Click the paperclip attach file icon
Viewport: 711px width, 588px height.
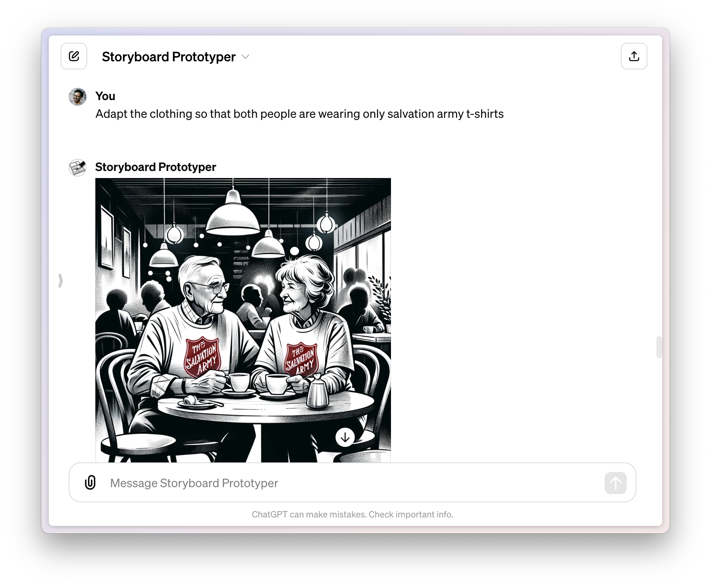[90, 482]
